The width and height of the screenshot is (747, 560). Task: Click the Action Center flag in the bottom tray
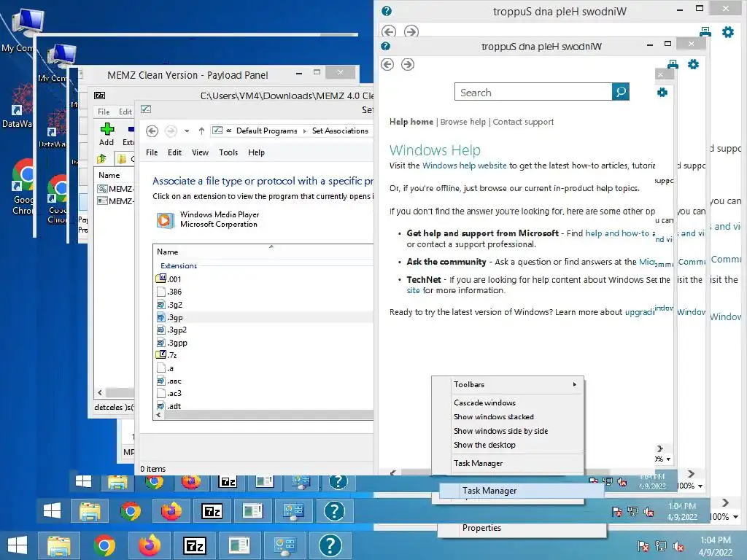[x=643, y=546]
